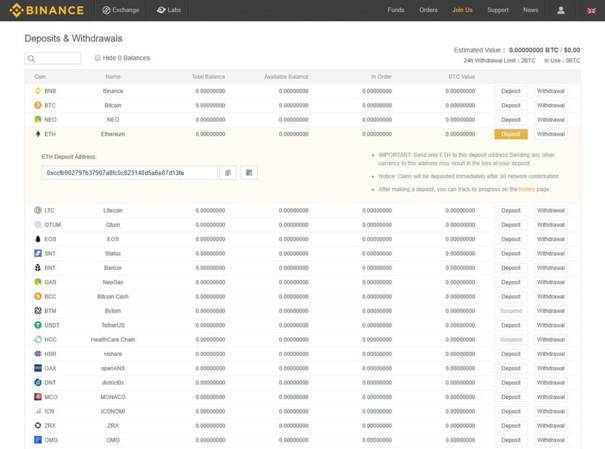605x449 pixels.
Task: Click the search magnifier icon
Action: coord(31,59)
